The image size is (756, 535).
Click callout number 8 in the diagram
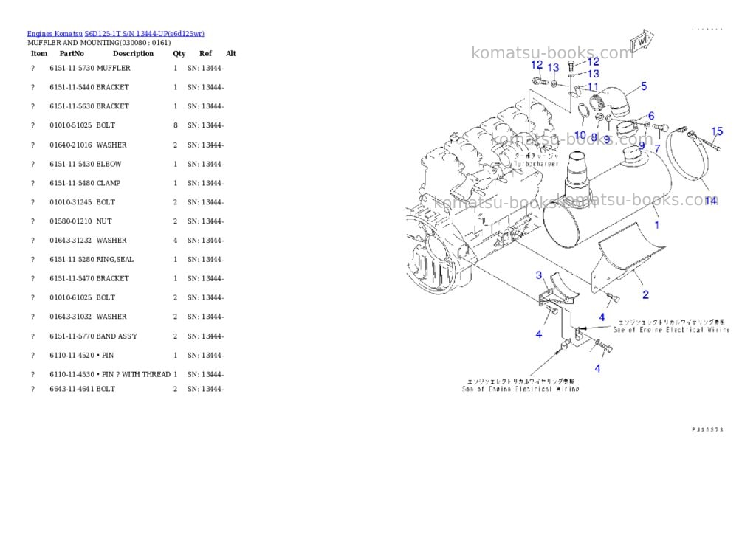594,137
